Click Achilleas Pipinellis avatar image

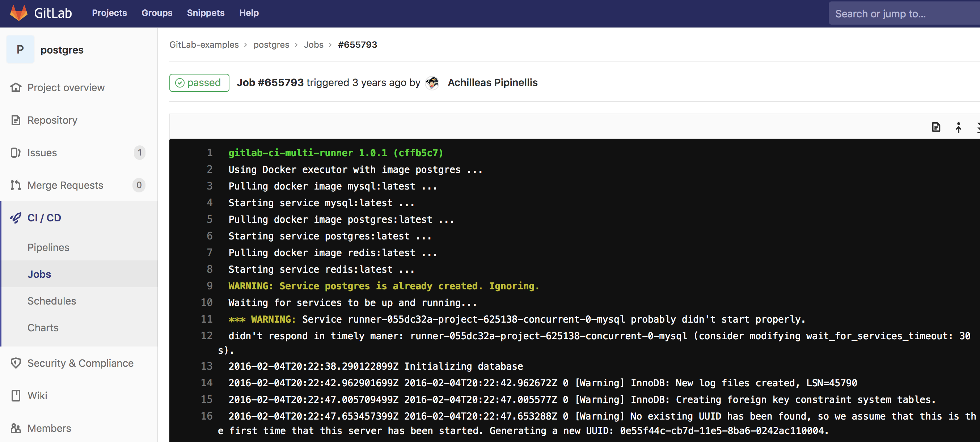point(432,83)
